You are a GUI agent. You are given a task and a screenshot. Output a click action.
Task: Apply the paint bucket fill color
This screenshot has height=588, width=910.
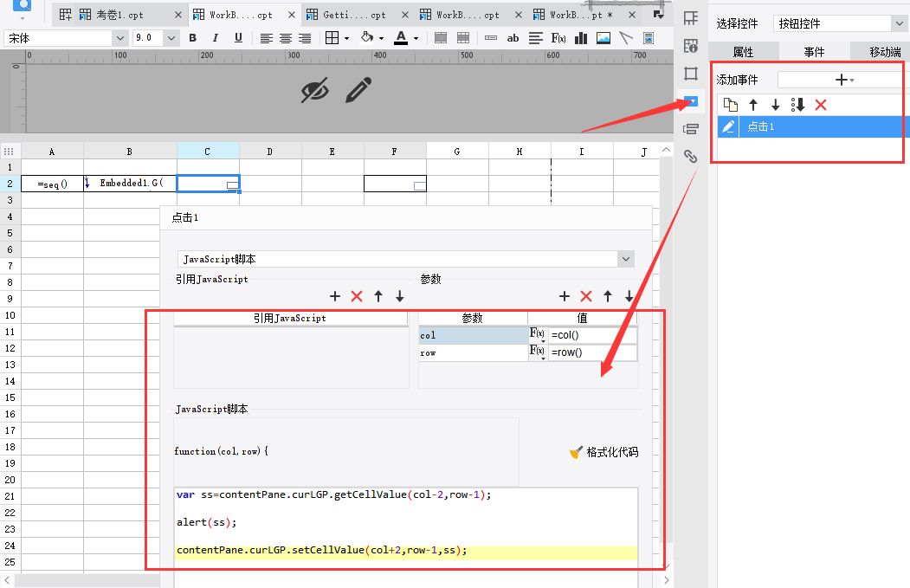367,38
